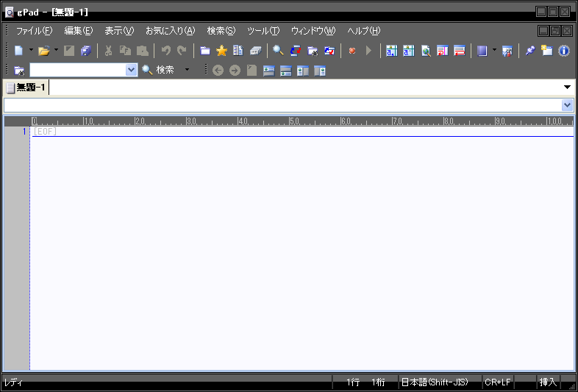Open the search text combo box dropdown
This screenshot has width=578, height=392.
click(x=132, y=70)
